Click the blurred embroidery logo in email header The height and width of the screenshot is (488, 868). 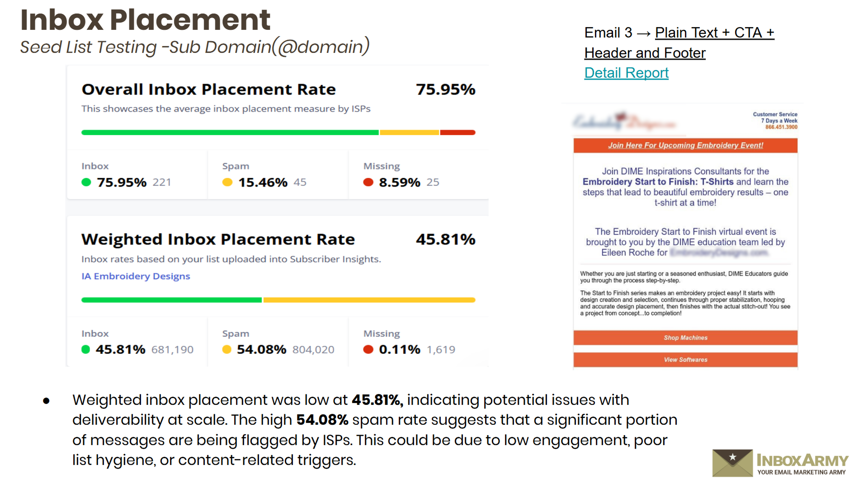624,122
